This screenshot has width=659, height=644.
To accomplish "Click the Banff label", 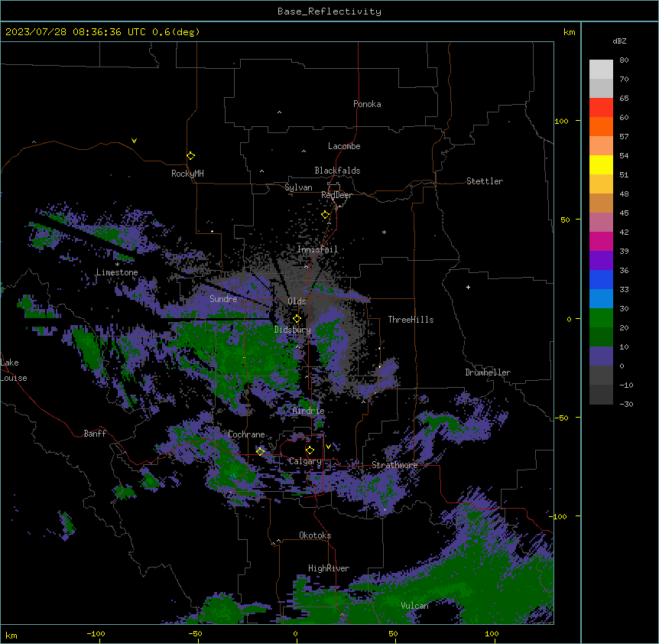I will [x=95, y=434].
